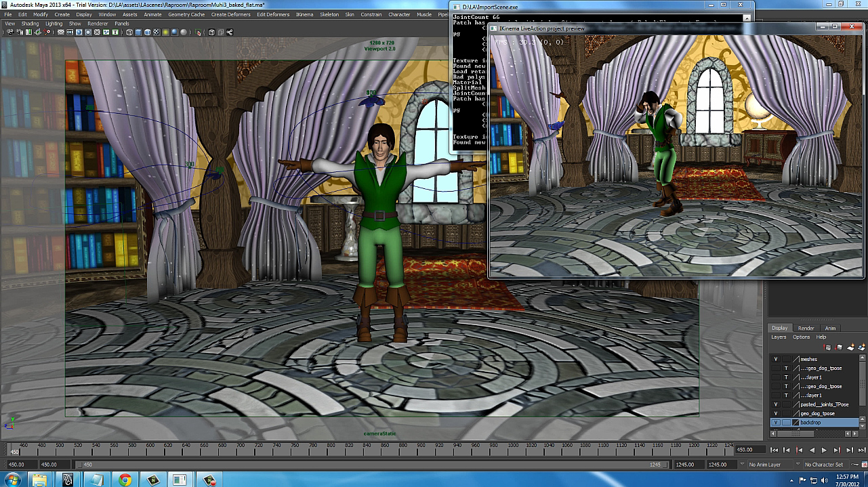868x487 pixels.
Task: Open Layers menu in layer editor
Action: tap(779, 337)
